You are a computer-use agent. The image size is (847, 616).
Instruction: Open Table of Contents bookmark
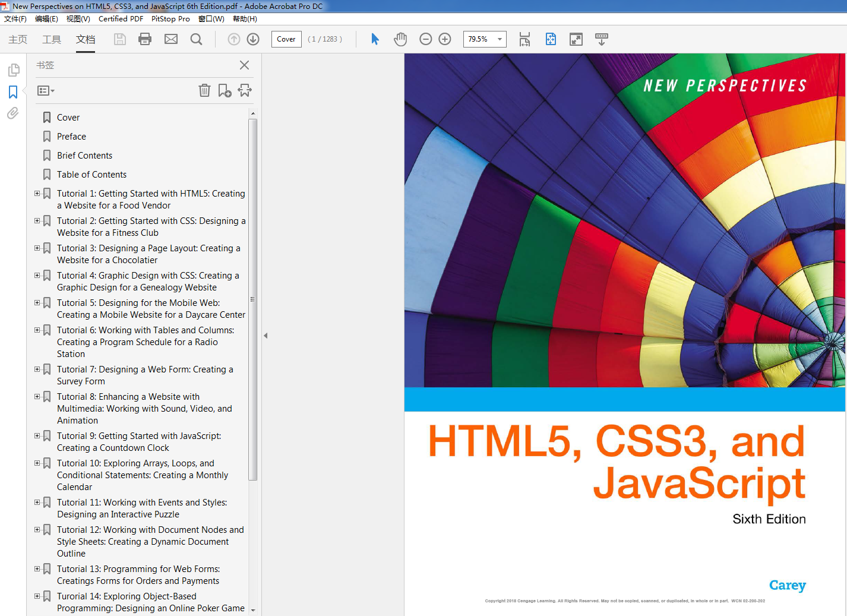tap(91, 175)
